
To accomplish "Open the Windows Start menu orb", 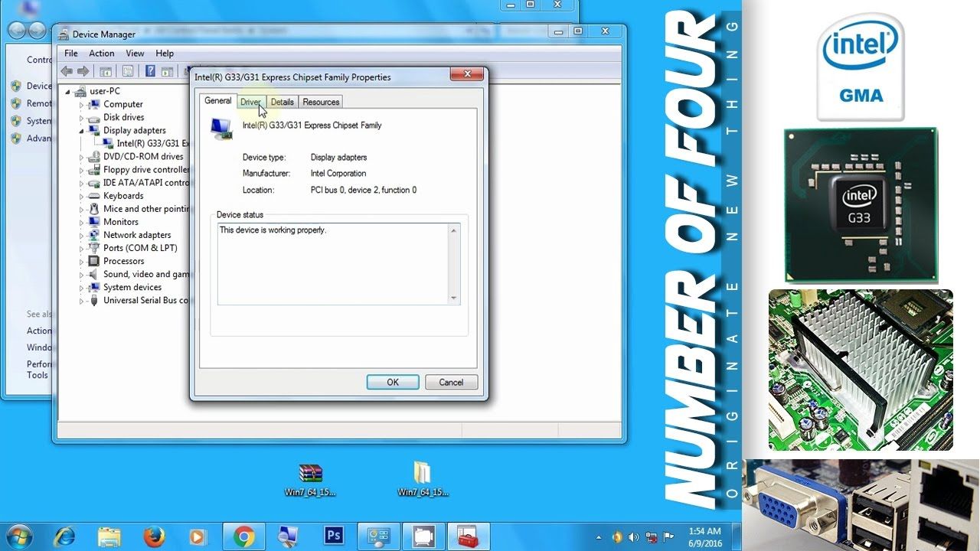I will (x=18, y=536).
